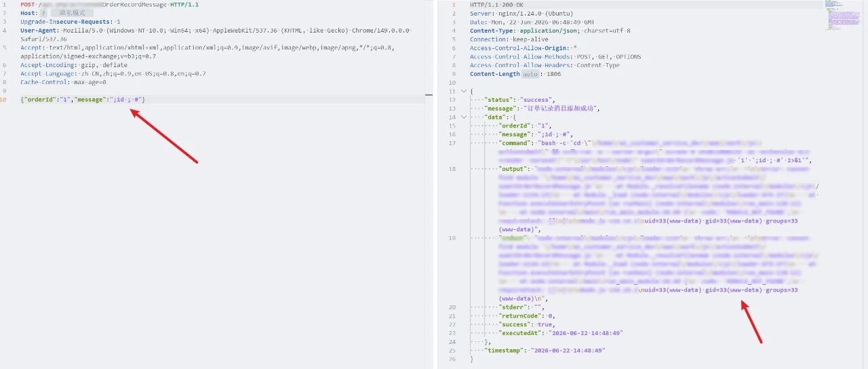
Task: Click the "executedAt" timestamp line
Action: (x=561, y=334)
